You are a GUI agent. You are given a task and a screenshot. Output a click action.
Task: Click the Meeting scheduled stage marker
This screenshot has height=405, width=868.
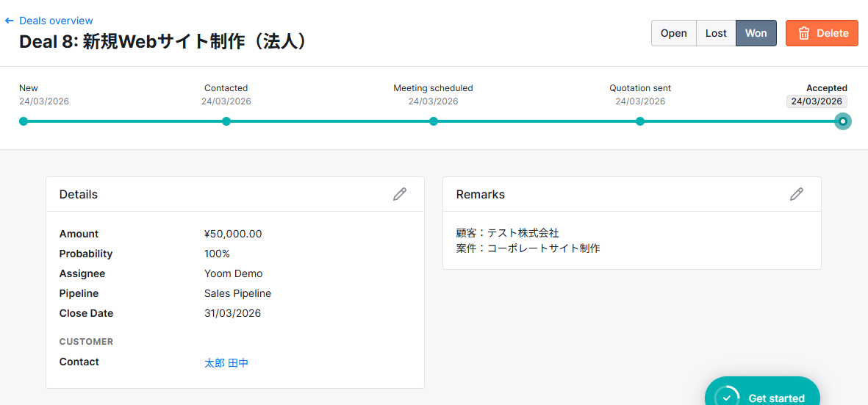434,121
